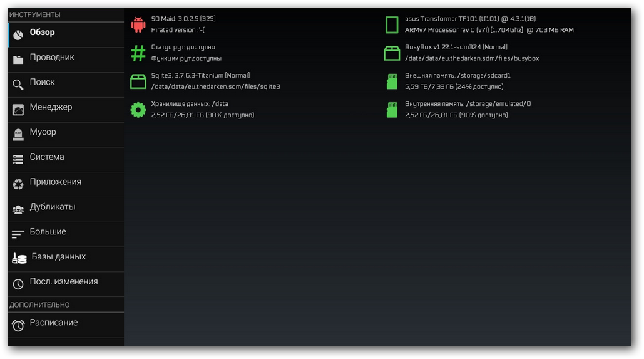The image size is (644, 359).
Task: Click the green gear data storage icon
Action: [138, 110]
